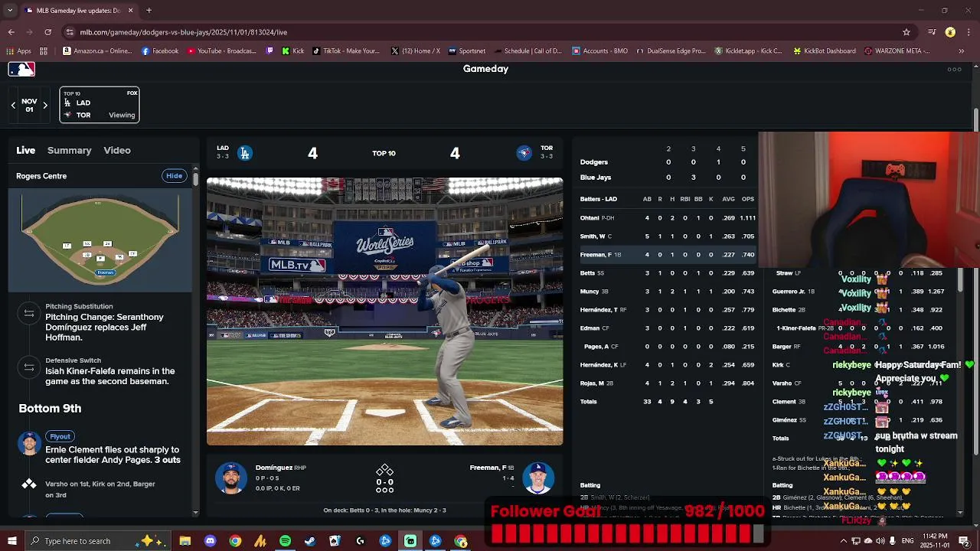The width and height of the screenshot is (980, 551).
Task: Open Spotify from the taskbar
Action: 285,541
